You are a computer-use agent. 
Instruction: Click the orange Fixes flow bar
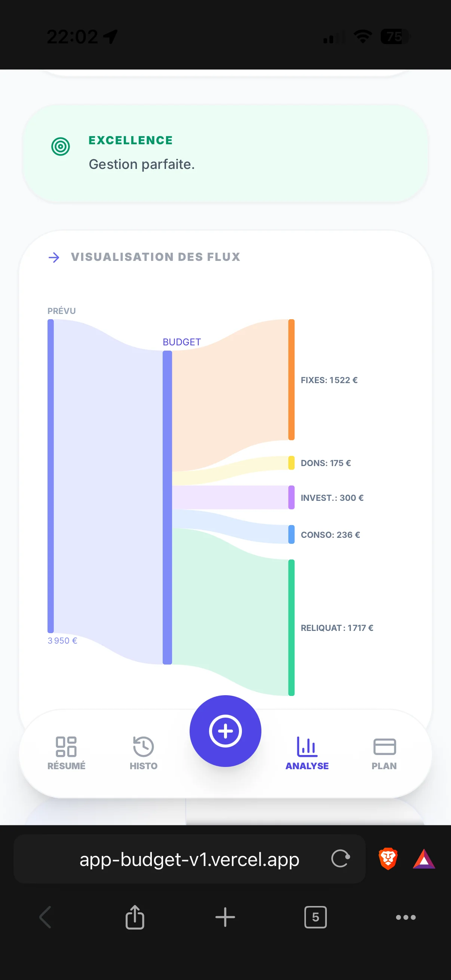click(292, 380)
